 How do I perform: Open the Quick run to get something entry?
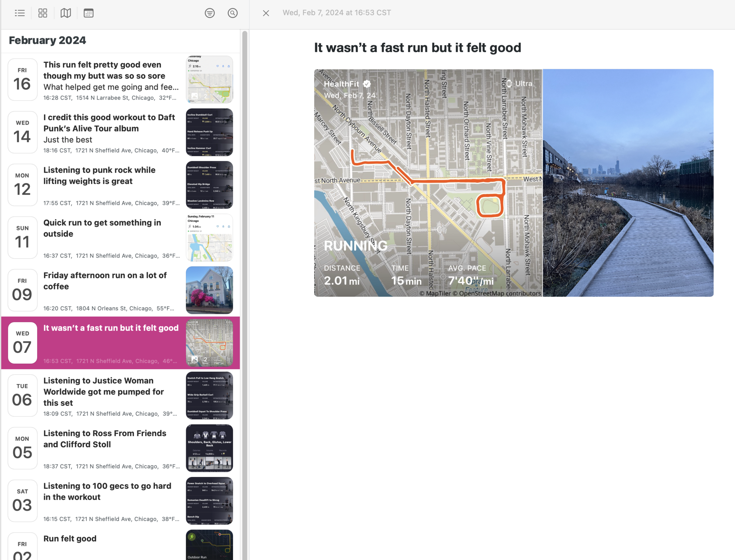point(121,237)
